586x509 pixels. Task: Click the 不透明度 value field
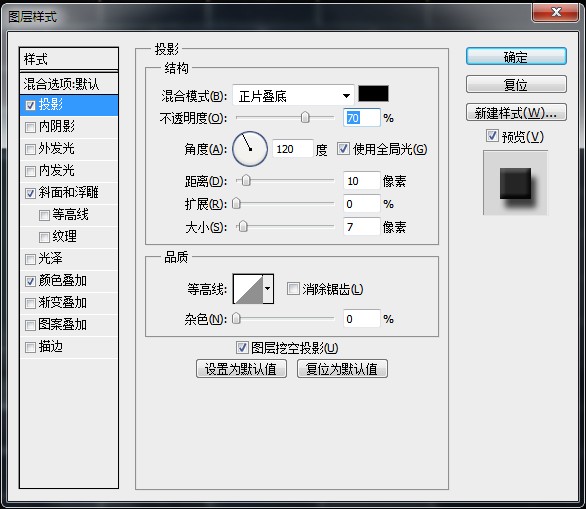[x=362, y=118]
